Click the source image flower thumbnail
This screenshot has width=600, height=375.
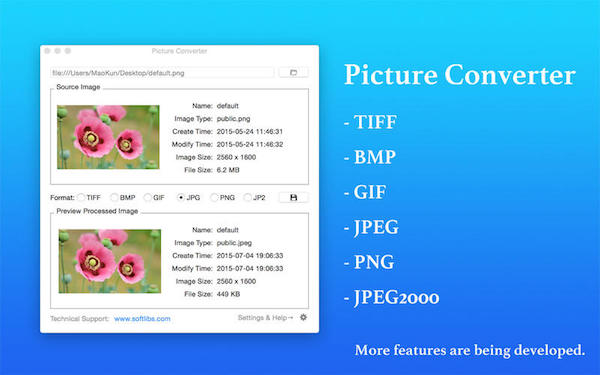[x=108, y=137]
